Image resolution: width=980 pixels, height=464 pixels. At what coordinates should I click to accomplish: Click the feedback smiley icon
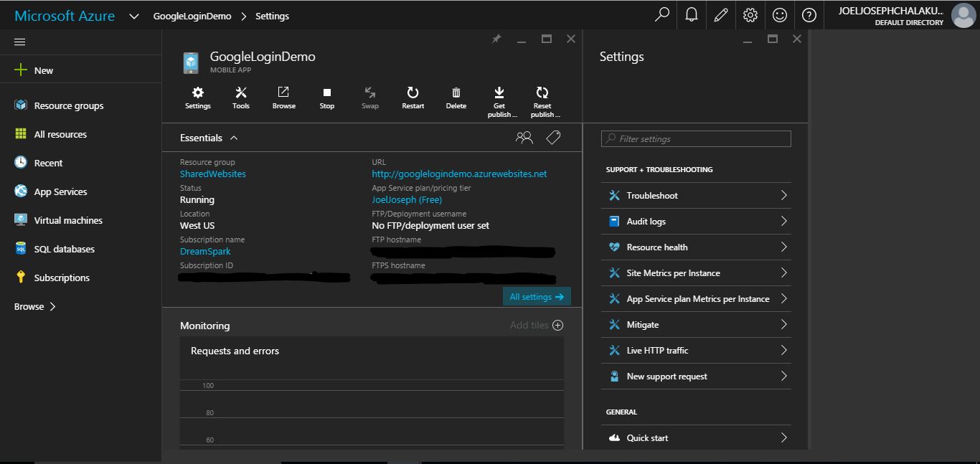click(x=780, y=14)
